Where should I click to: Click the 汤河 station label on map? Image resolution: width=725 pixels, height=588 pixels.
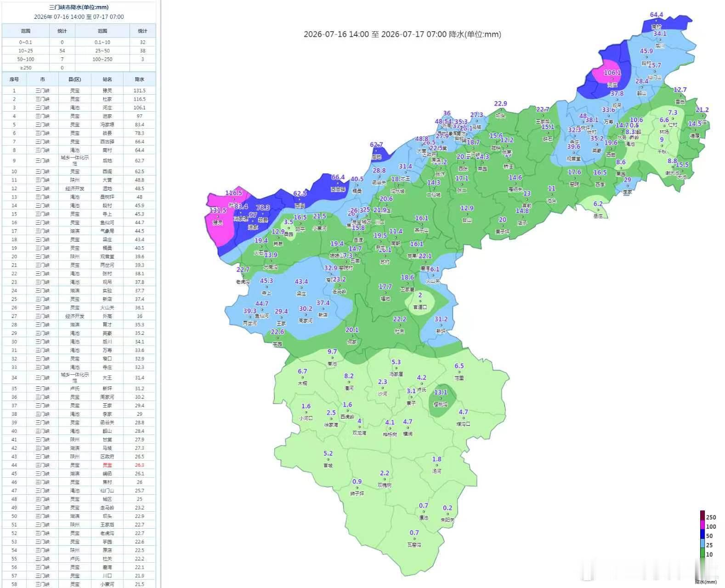436,471
